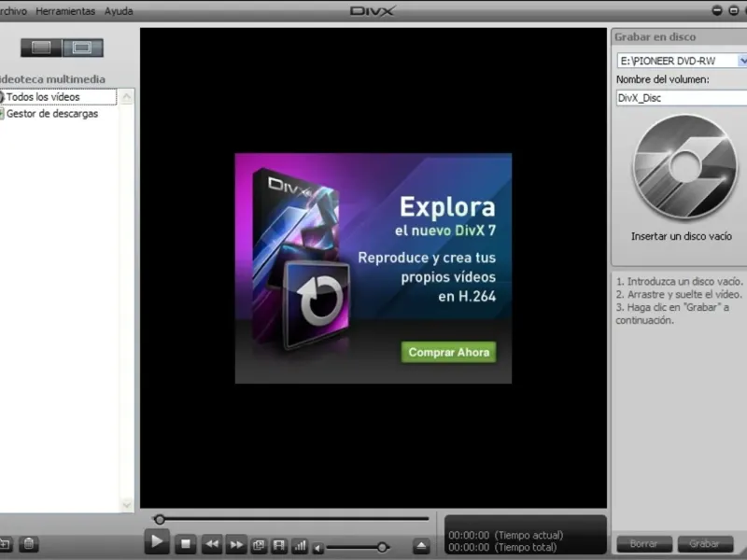The height and width of the screenshot is (560, 747).
Task: Click the 'Explora' headline in the ad
Action: [447, 207]
